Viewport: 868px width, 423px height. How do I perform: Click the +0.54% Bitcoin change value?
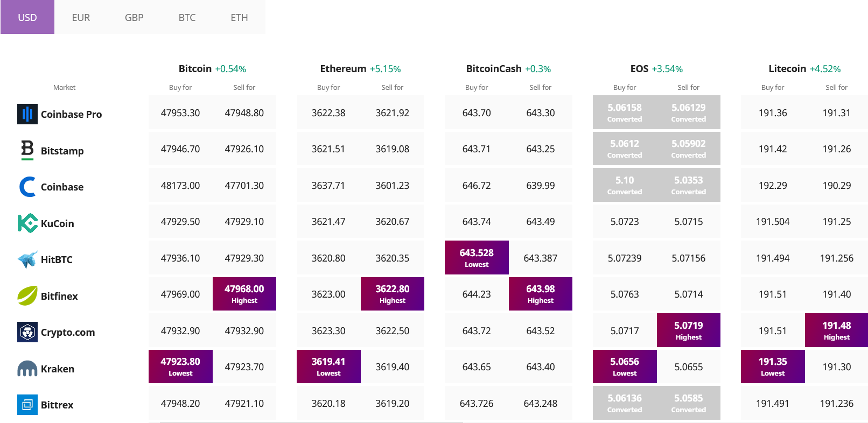[230, 69]
